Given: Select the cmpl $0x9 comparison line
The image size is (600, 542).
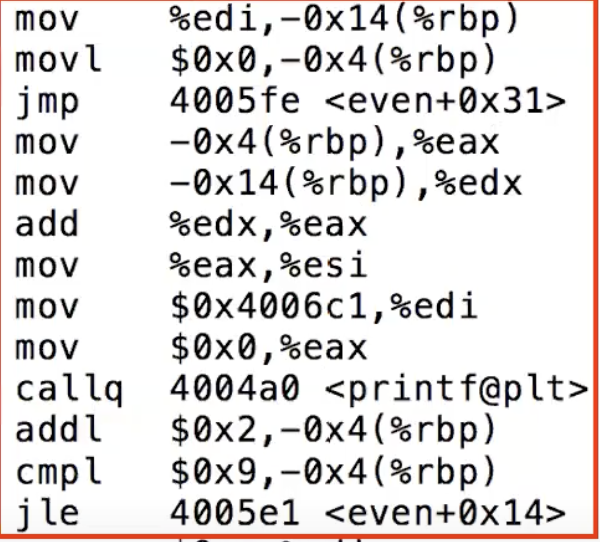Looking at the screenshot, I should point(256,472).
